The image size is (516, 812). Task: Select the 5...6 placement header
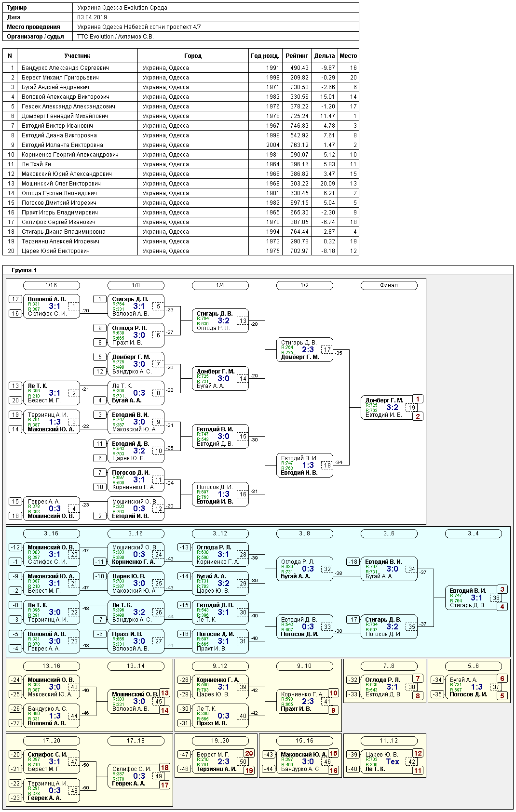click(473, 666)
